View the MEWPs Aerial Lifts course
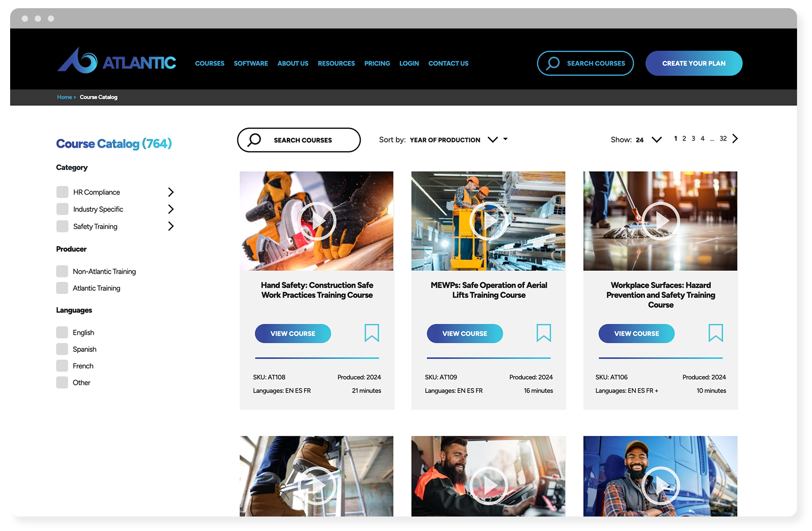This screenshot has height=531, width=812. click(x=464, y=334)
